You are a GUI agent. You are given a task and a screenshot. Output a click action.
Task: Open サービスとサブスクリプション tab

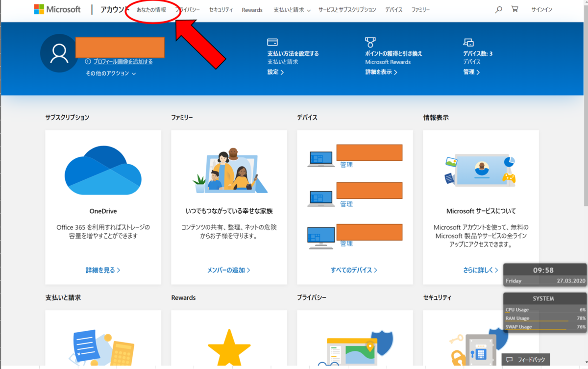pyautogui.click(x=347, y=10)
